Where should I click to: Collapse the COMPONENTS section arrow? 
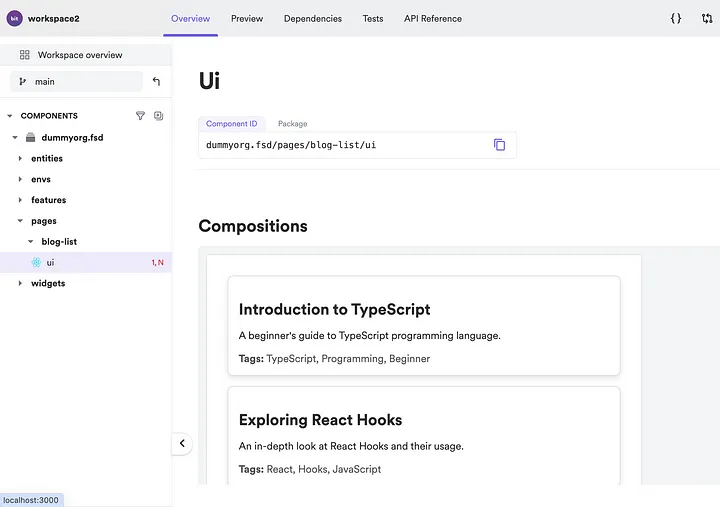point(10,116)
